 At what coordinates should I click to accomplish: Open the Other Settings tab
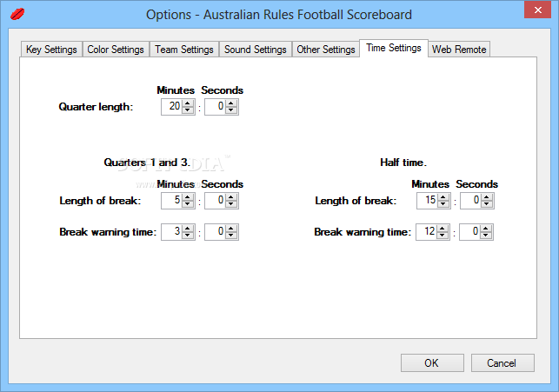tap(325, 50)
